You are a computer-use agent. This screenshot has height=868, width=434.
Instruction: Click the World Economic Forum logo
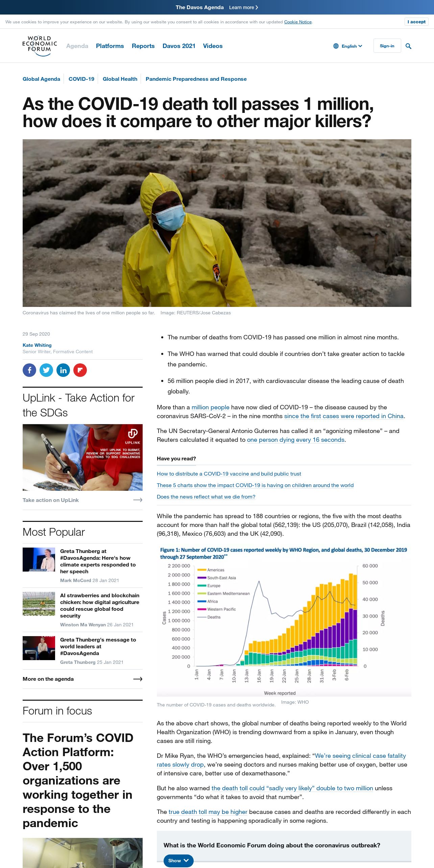coord(40,46)
